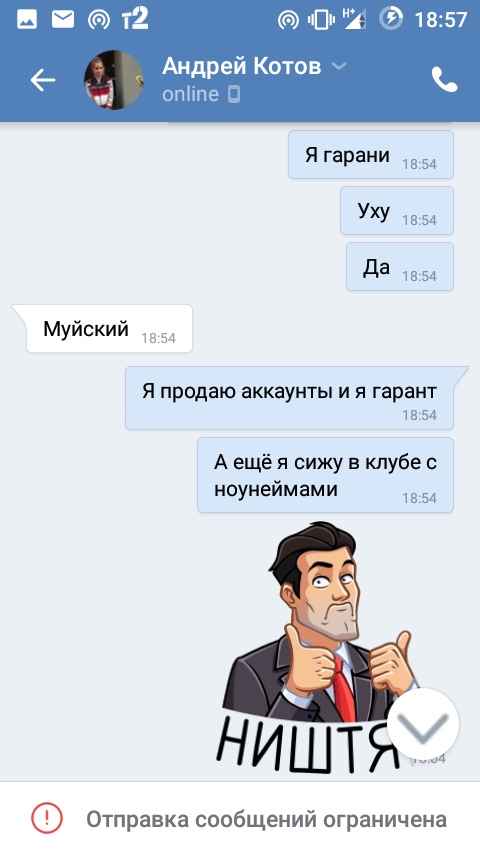
Task: Start a voice call with phone icon
Action: [x=445, y=80]
